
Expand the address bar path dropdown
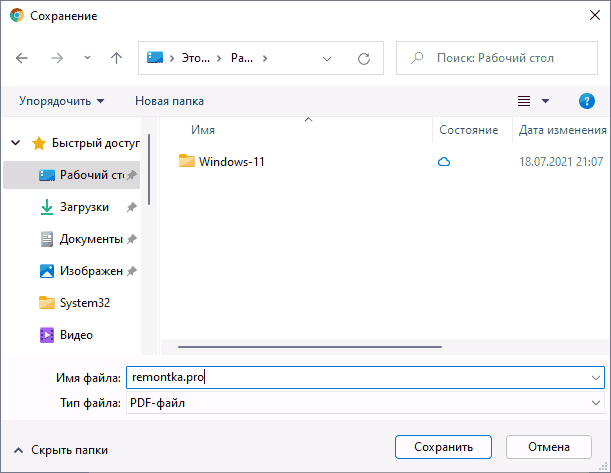click(327, 58)
